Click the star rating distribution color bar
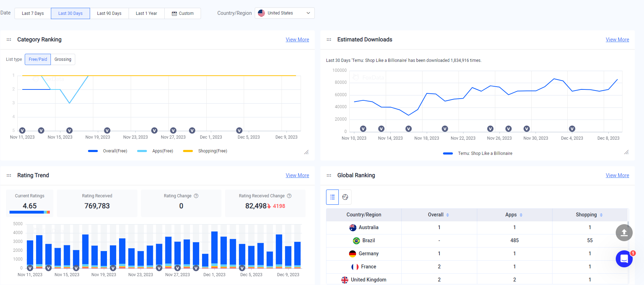Screen dimensions: 644x285 pos(30,212)
